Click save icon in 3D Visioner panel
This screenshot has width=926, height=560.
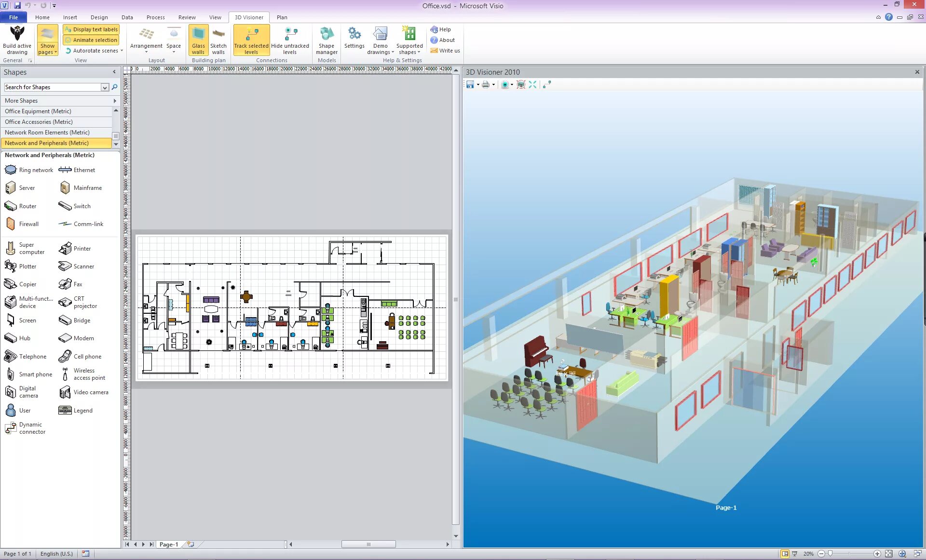(x=470, y=84)
